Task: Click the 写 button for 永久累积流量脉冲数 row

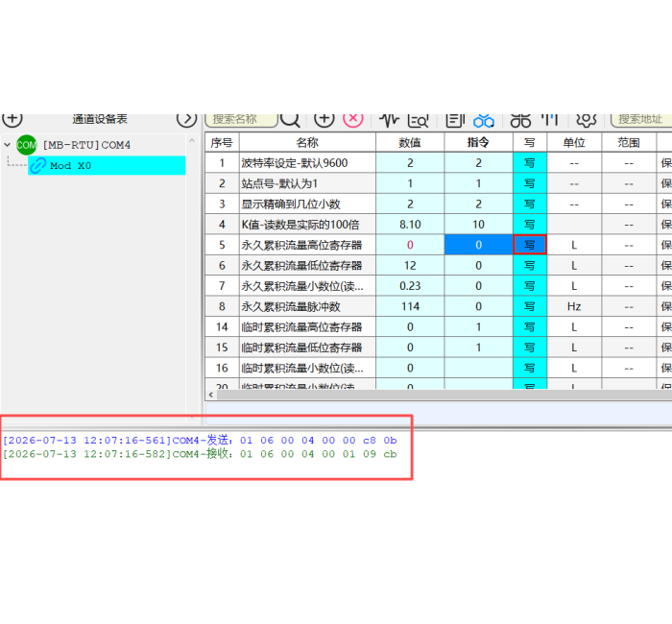Action: [x=530, y=306]
